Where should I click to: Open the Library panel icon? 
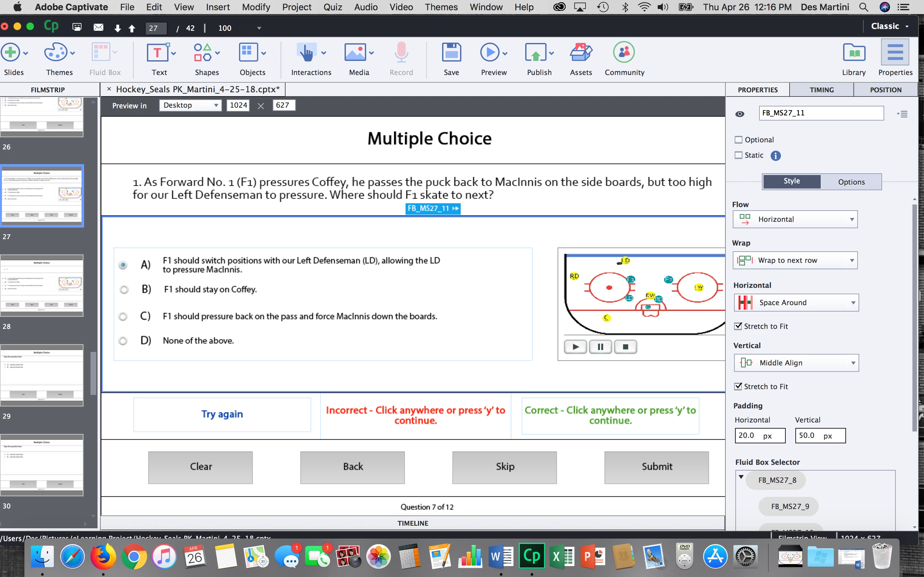(x=854, y=53)
